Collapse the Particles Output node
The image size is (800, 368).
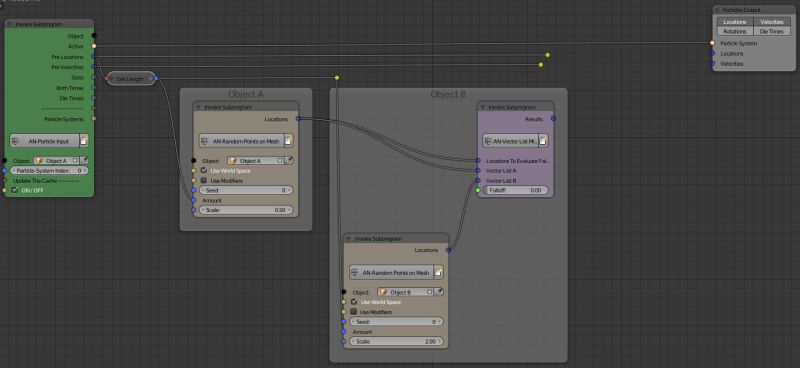(x=718, y=10)
